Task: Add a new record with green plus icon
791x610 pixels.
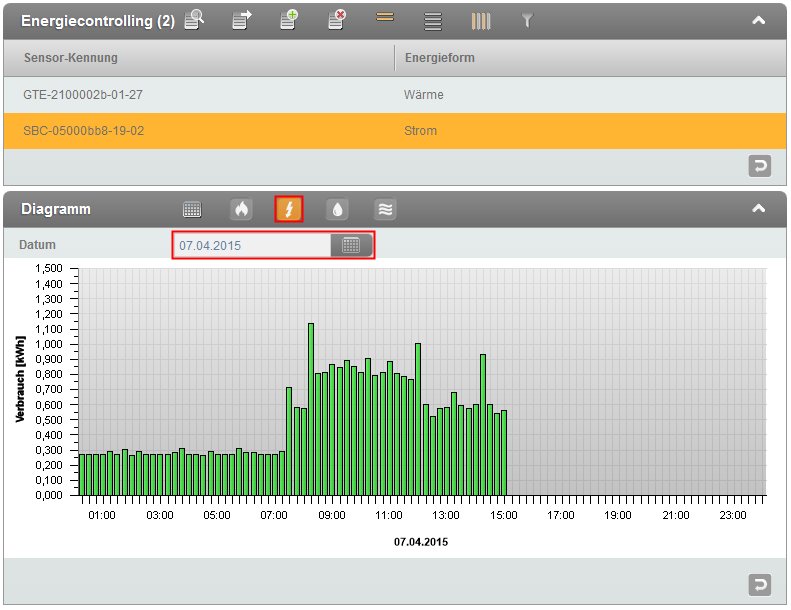Action: pyautogui.click(x=289, y=20)
